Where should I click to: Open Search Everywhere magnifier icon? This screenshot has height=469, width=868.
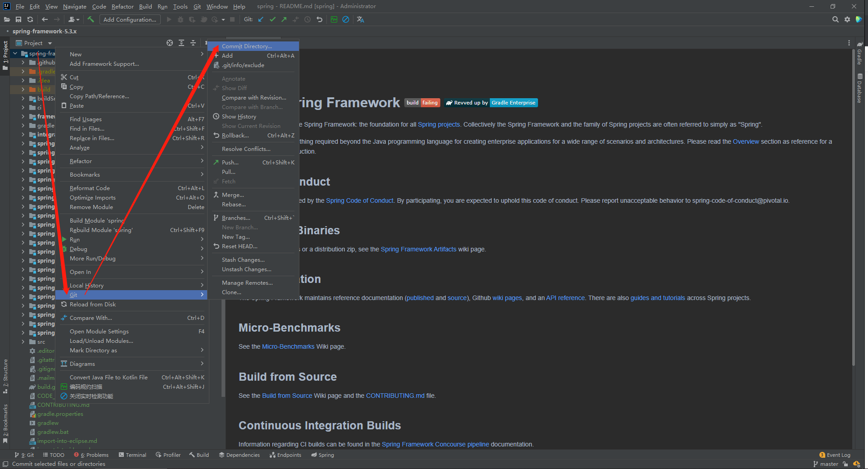coord(836,19)
